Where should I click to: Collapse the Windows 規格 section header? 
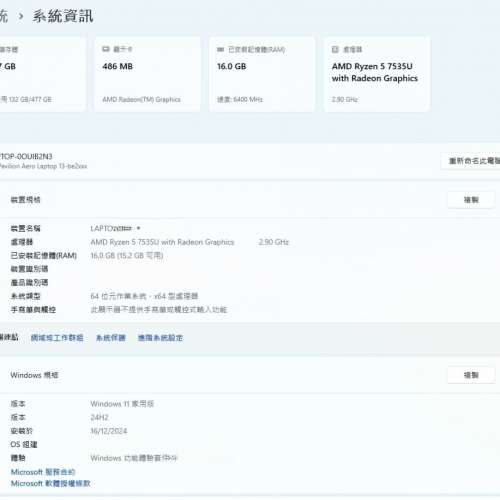(x=250, y=375)
